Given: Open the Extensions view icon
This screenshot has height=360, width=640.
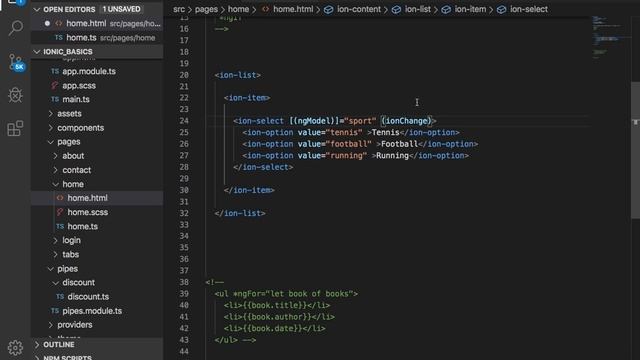Looking at the screenshot, I should (x=16, y=129).
